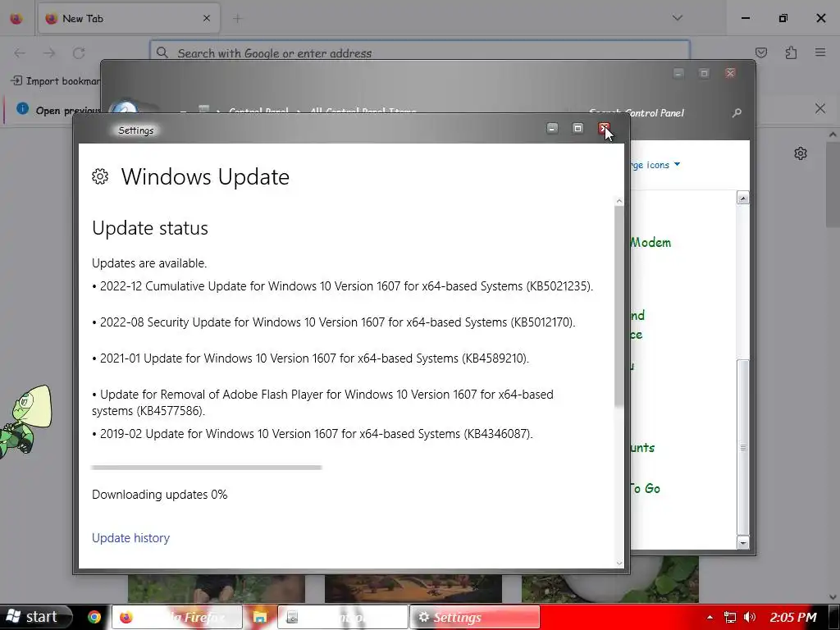The width and height of the screenshot is (840, 630).
Task: Open the Large icons view dropdown in Control Panel
Action: 655,165
